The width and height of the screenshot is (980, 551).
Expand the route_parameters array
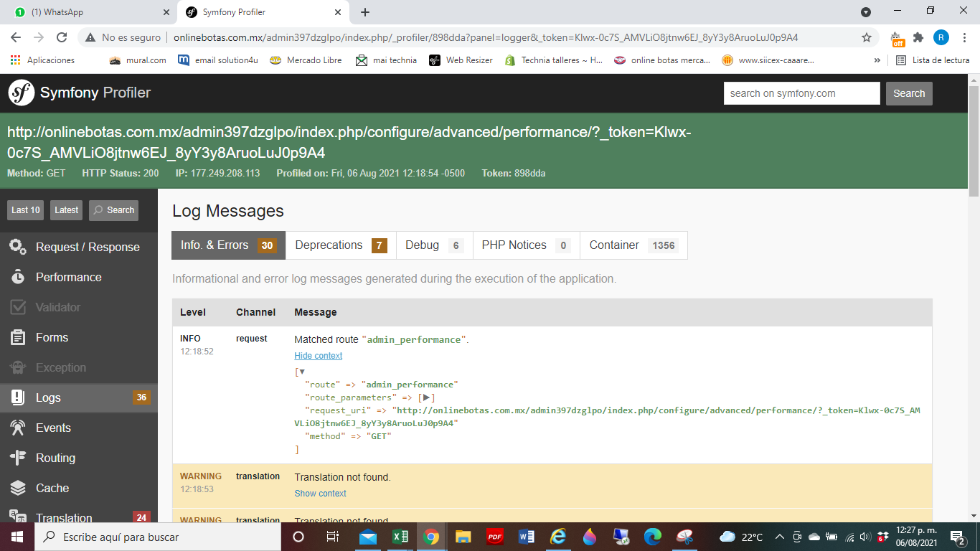pos(426,397)
